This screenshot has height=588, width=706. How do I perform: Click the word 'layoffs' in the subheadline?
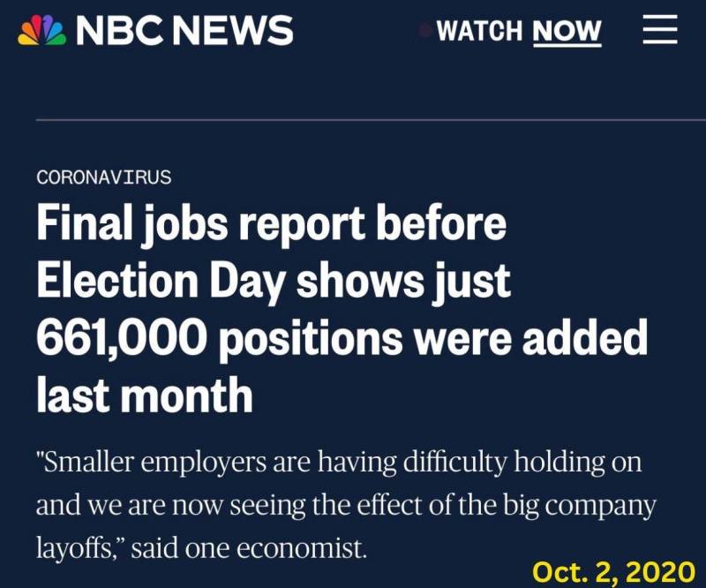tap(71, 549)
